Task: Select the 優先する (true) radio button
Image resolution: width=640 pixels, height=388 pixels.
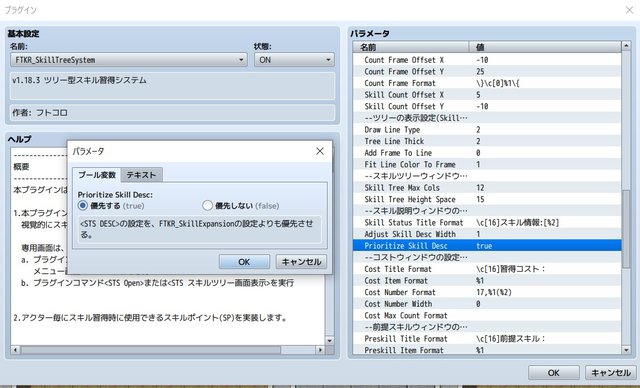Action: 83,206
